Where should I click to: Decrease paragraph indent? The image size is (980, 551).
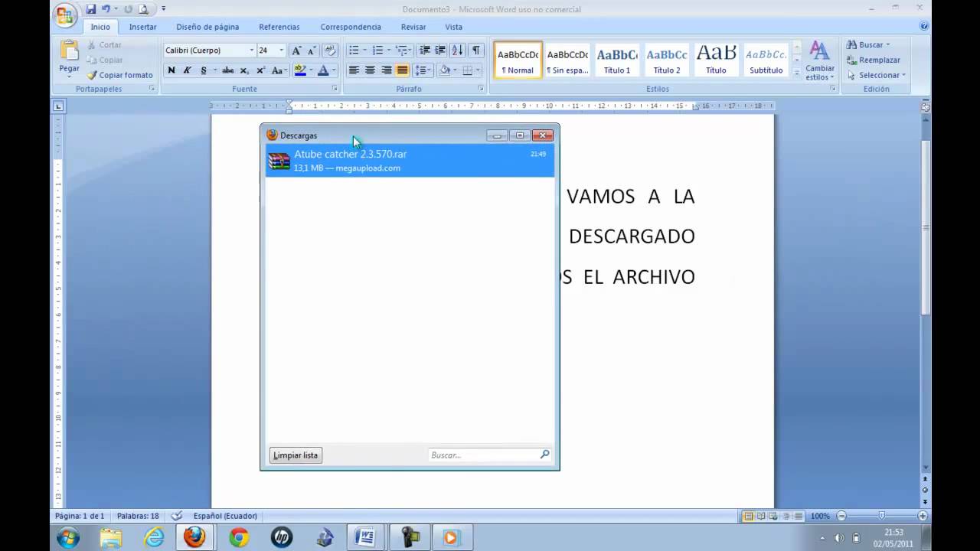click(425, 51)
